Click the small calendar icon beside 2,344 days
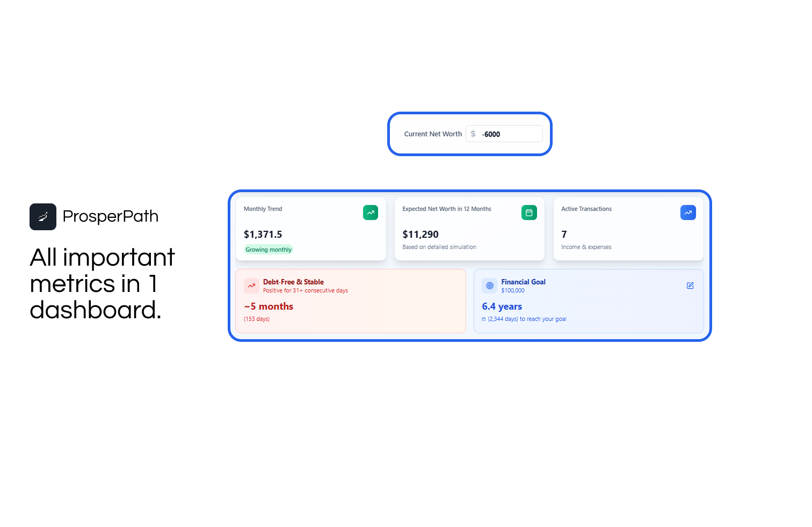 tap(483, 319)
